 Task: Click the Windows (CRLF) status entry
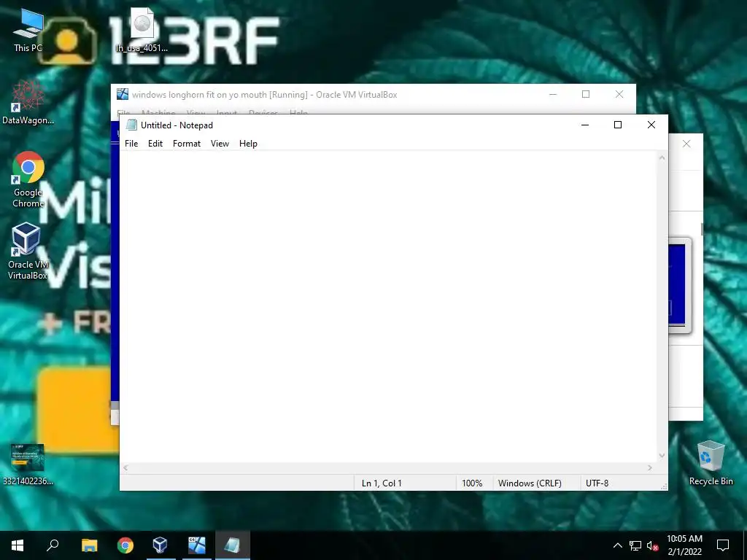click(530, 483)
